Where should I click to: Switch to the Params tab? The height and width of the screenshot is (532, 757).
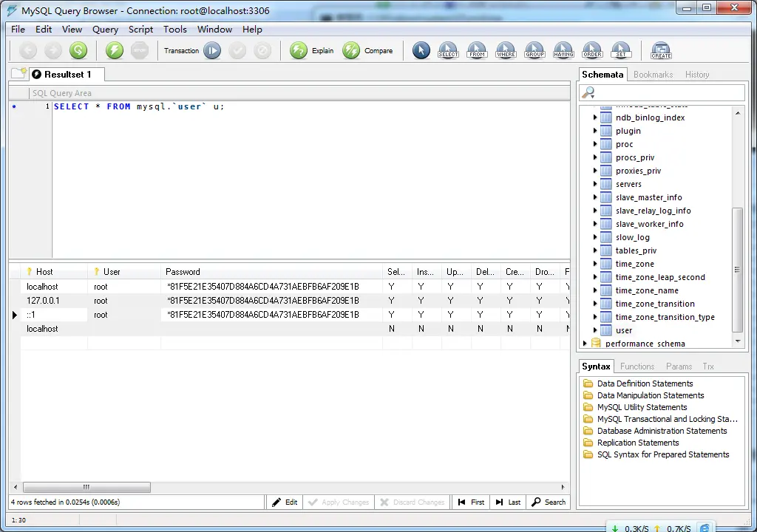(x=679, y=366)
